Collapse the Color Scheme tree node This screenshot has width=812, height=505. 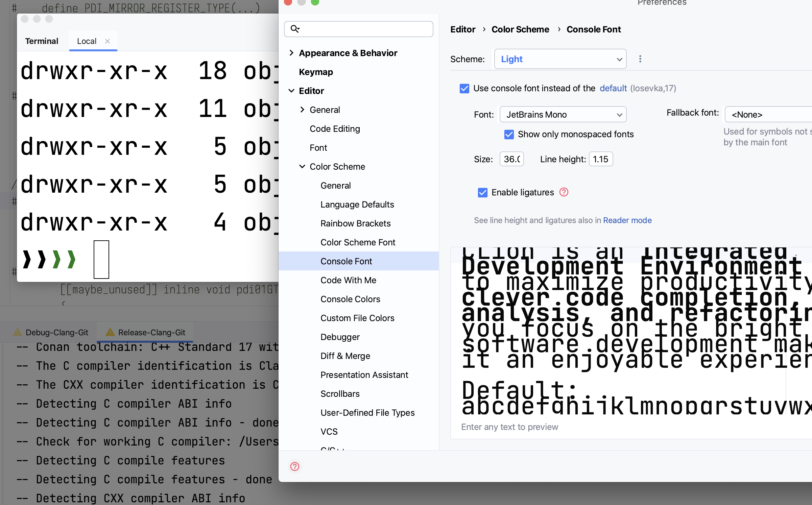click(302, 166)
